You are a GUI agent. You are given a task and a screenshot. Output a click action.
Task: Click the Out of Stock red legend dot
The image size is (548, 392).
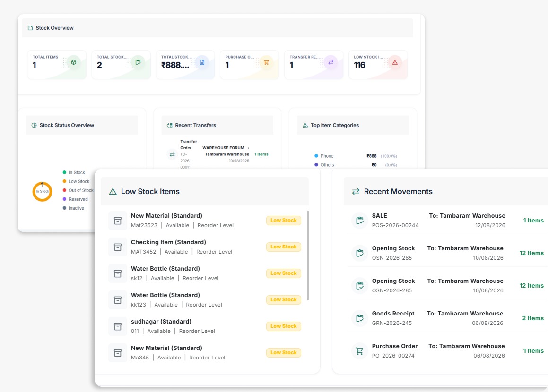[x=64, y=190]
